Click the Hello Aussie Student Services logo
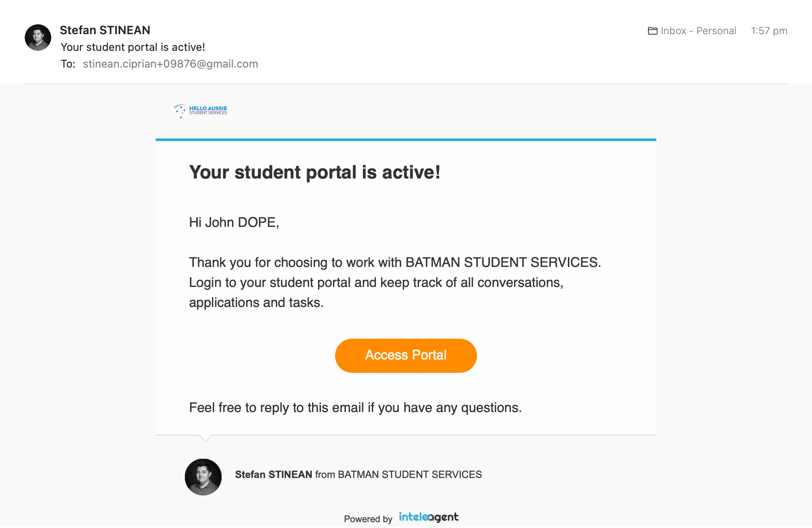The height and width of the screenshot is (528, 812). [x=201, y=111]
